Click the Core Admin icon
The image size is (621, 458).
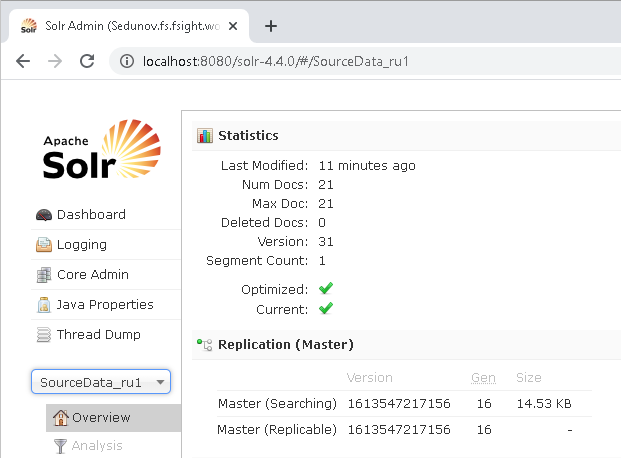(x=43, y=275)
